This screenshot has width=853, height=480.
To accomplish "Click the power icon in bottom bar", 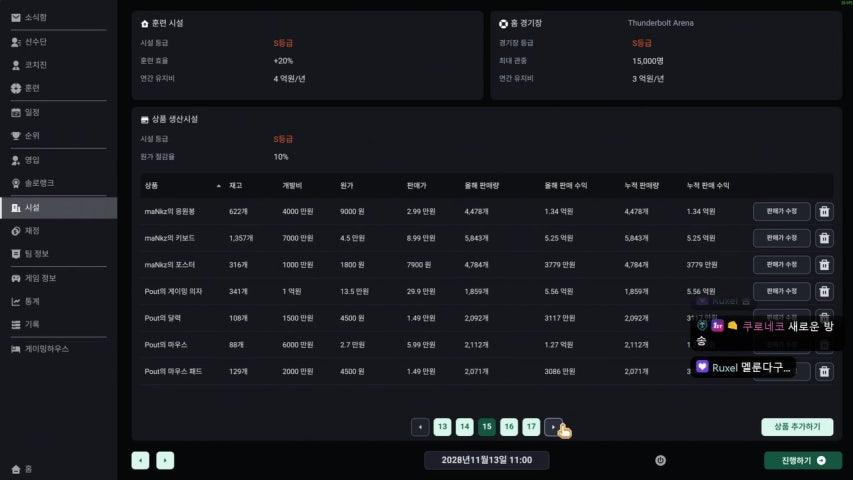I will pos(660,460).
